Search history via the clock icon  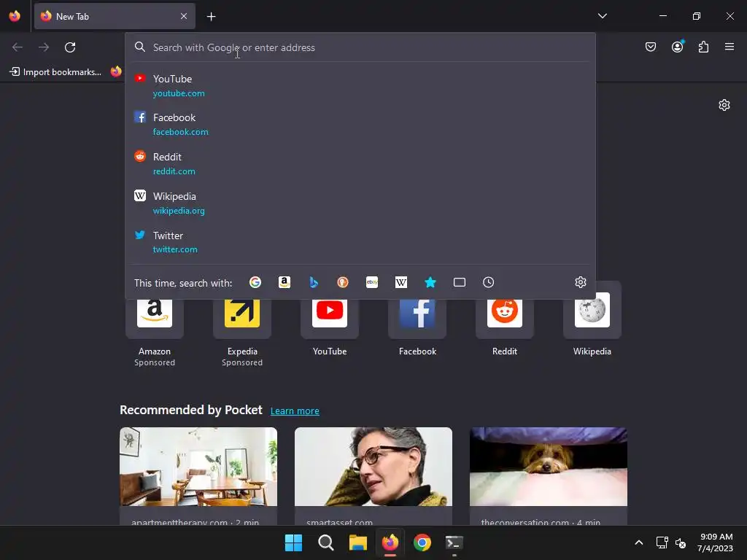(488, 282)
